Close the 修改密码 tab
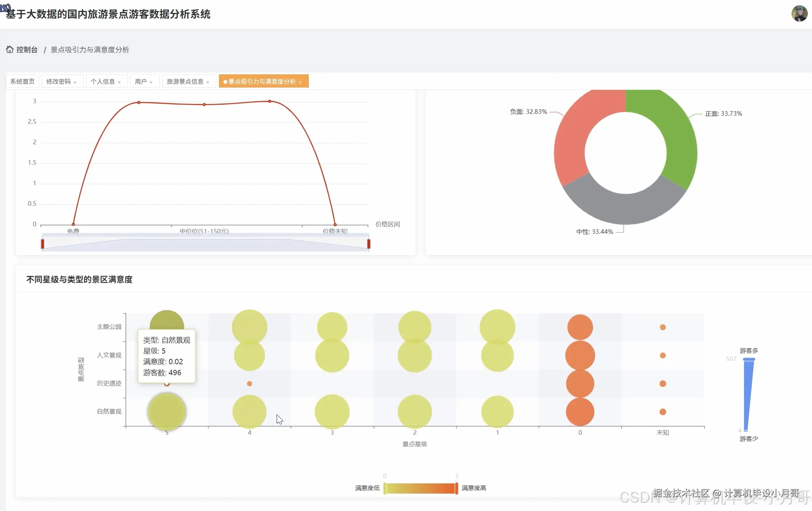This screenshot has height=511, width=812. [75, 82]
